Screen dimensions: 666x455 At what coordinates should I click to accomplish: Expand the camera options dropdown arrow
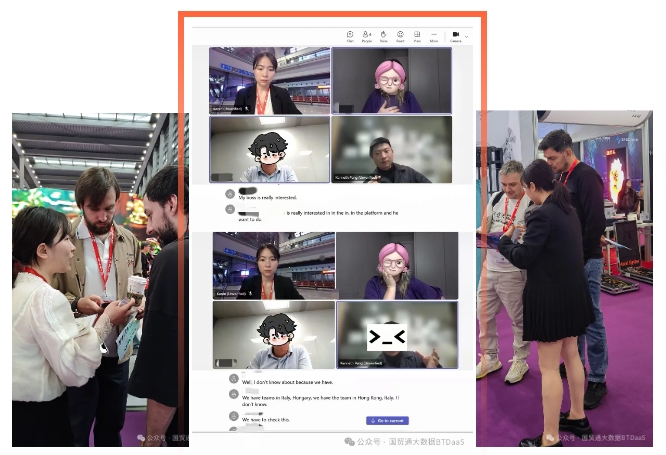point(467,35)
